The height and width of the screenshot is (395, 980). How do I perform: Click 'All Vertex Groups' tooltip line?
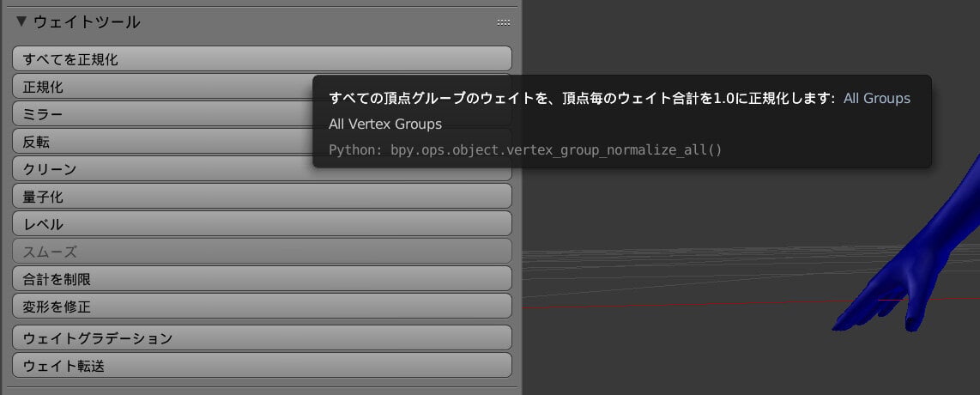click(x=385, y=124)
